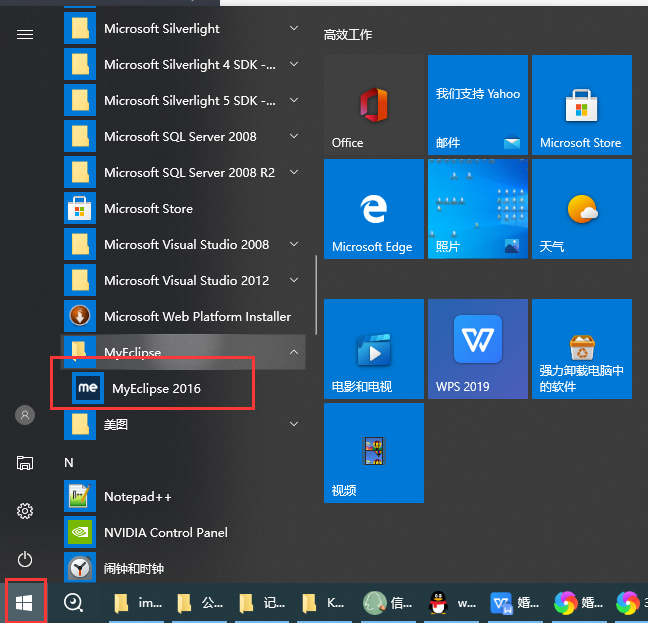648x623 pixels.
Task: Open the user account icon
Action: click(25, 415)
